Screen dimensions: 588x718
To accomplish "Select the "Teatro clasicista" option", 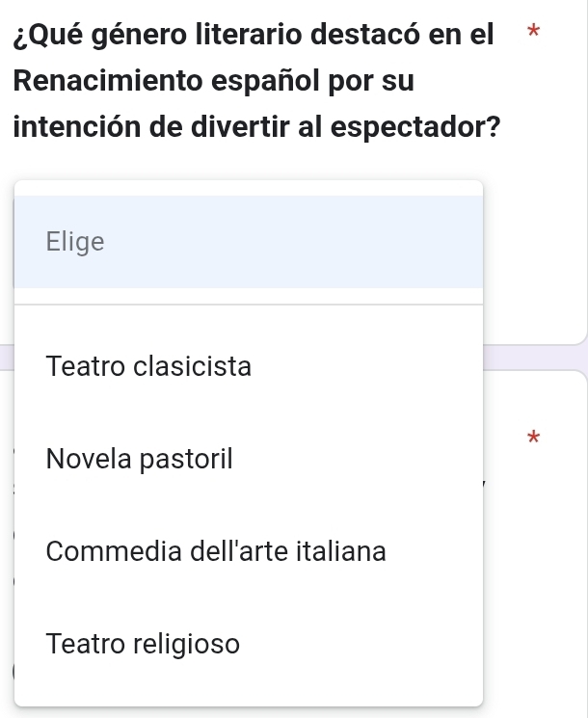I will (148, 366).
